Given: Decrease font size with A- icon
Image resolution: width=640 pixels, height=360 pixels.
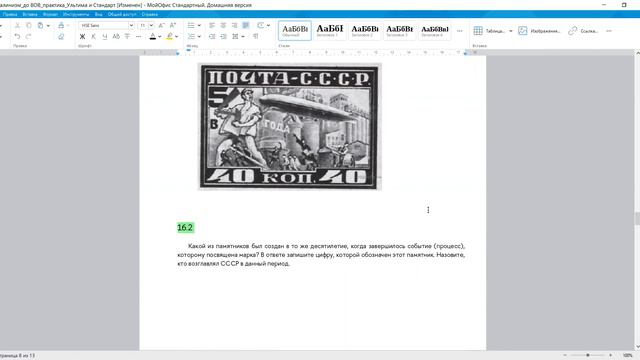Looking at the screenshot, I should 161,25.
